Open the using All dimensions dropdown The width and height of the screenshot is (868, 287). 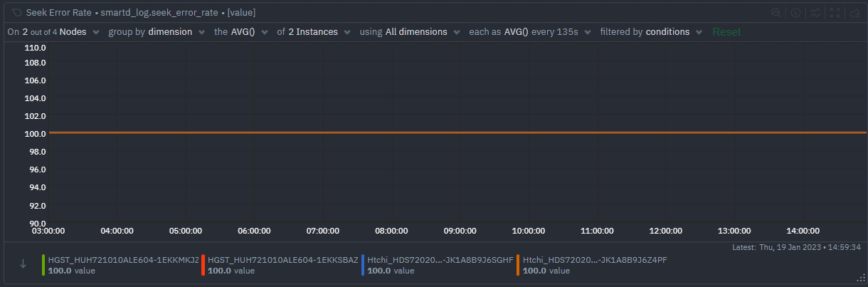tap(410, 32)
